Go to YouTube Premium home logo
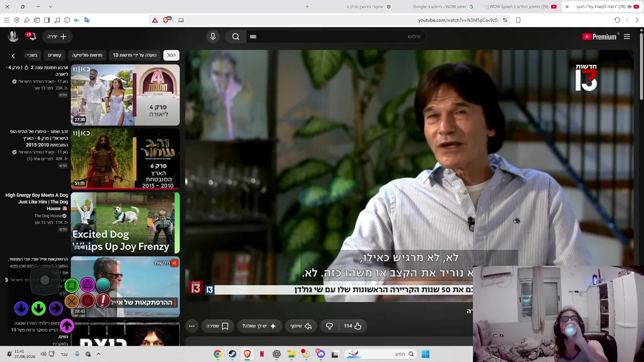The height and width of the screenshot is (362, 644). pos(599,37)
